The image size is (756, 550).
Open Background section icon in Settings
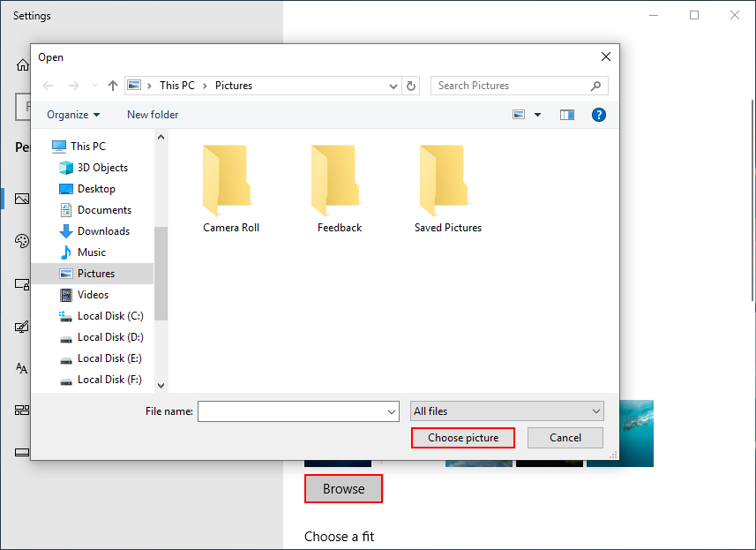[22, 199]
